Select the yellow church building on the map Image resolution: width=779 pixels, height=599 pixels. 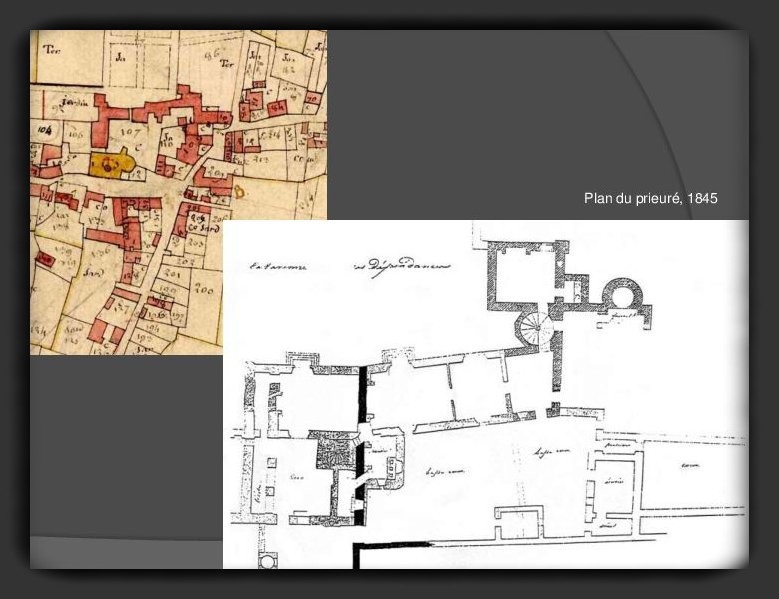coord(109,164)
